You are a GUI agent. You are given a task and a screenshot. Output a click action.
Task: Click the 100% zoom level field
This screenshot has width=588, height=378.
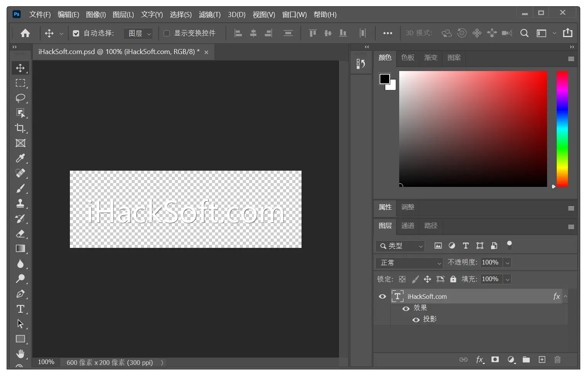click(46, 362)
